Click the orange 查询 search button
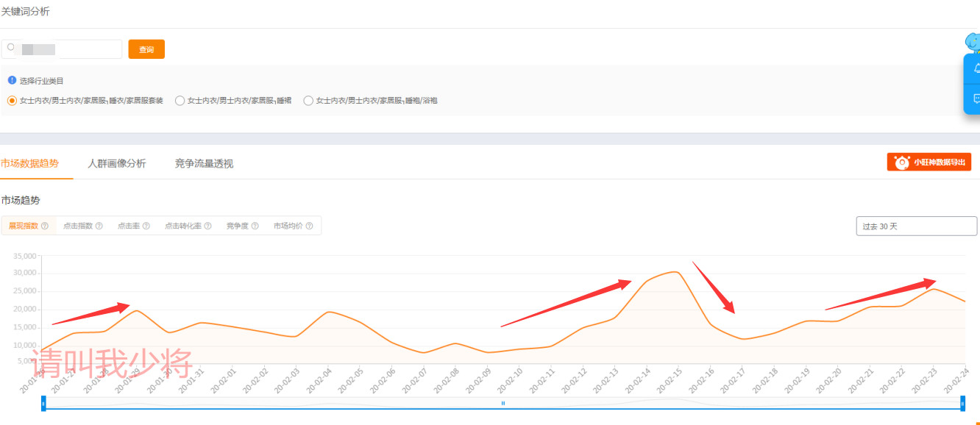Screen dimensions: 980x425 tap(146, 49)
